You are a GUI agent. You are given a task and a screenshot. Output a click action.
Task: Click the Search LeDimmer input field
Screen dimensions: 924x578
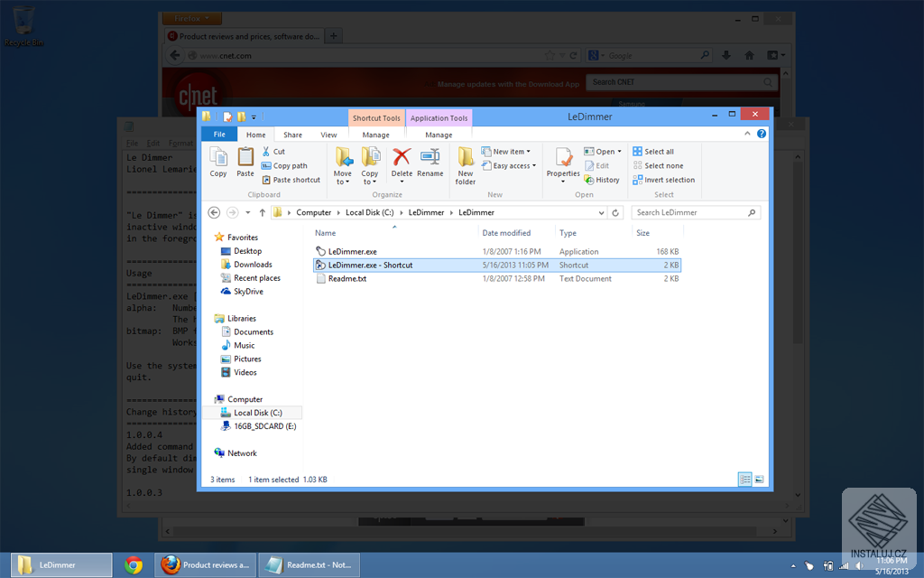click(x=696, y=213)
